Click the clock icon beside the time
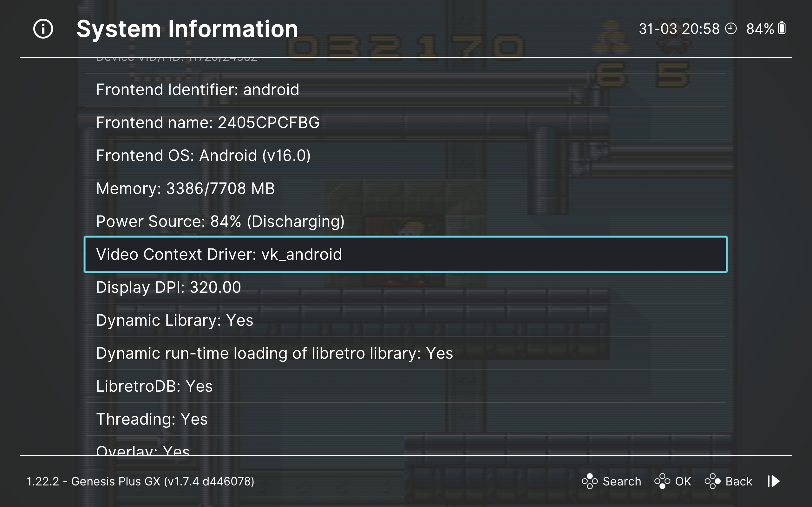Screen dimensions: 812x507 pos(730,29)
